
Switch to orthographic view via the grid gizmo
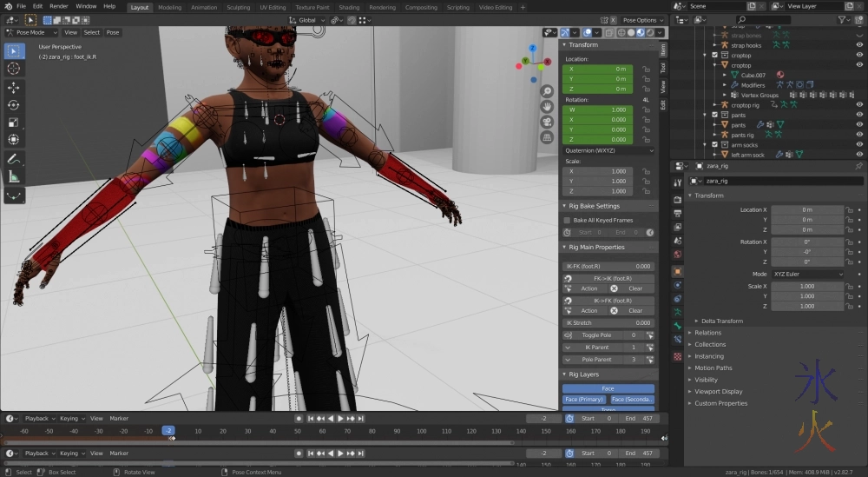(547, 137)
